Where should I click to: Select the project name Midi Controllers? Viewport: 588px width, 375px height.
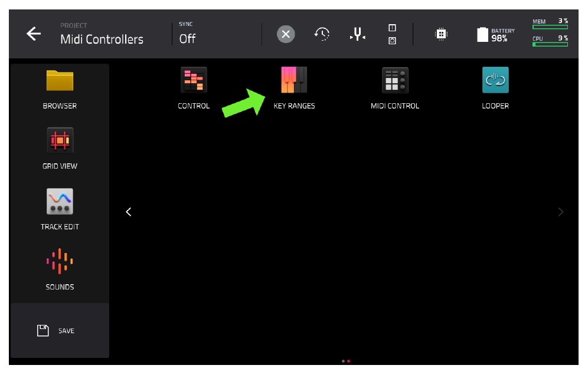(102, 39)
